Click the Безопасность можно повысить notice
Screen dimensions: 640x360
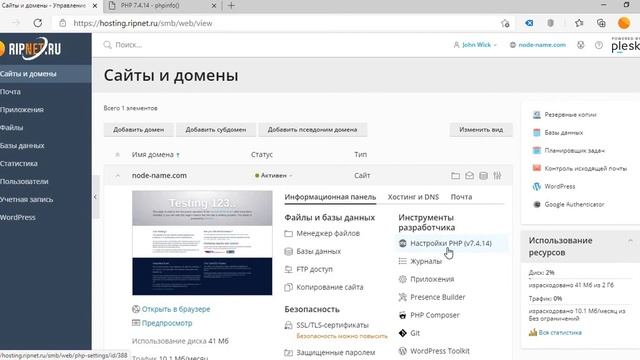342,336
